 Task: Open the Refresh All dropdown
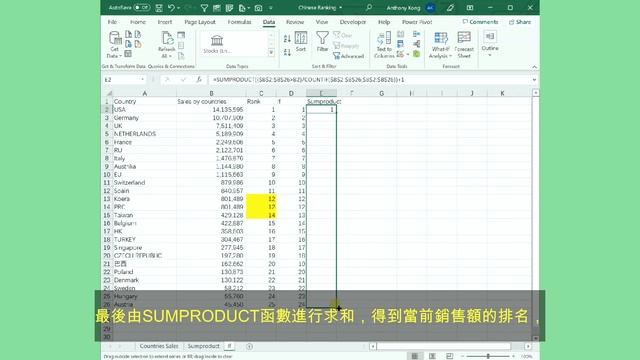click(166, 45)
